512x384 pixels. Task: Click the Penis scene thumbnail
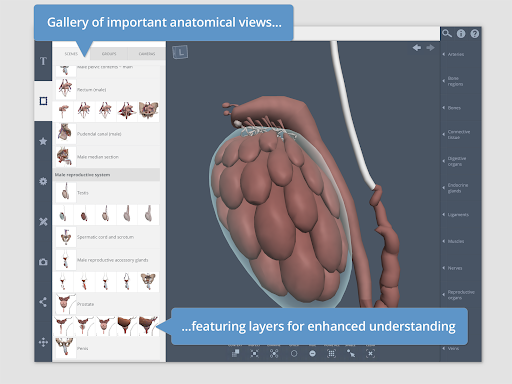point(65,348)
